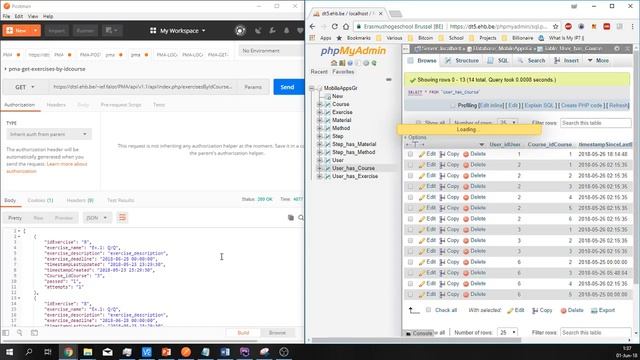Open Postman settings wrench icon
640x360 pixels.
272,31
